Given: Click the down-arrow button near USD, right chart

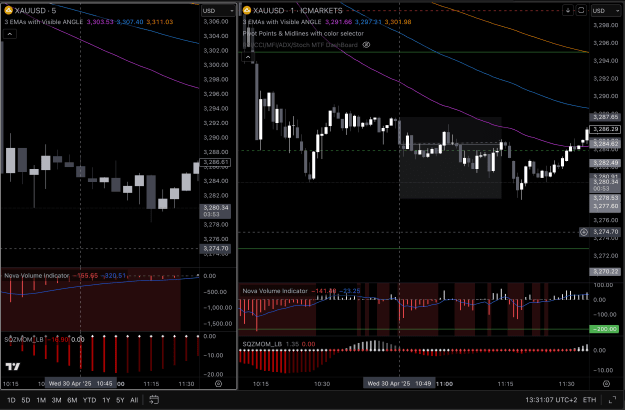Looking at the screenshot, I should click(568, 10).
